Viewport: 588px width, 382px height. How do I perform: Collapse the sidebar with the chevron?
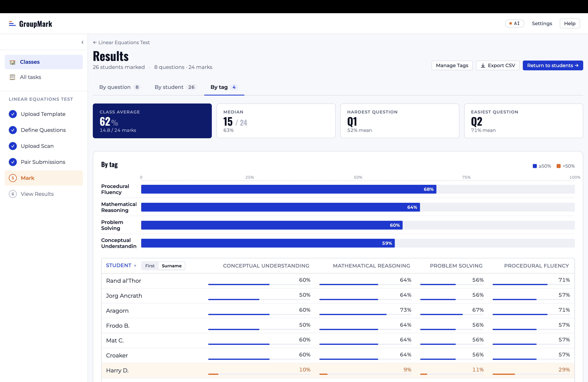pos(83,42)
